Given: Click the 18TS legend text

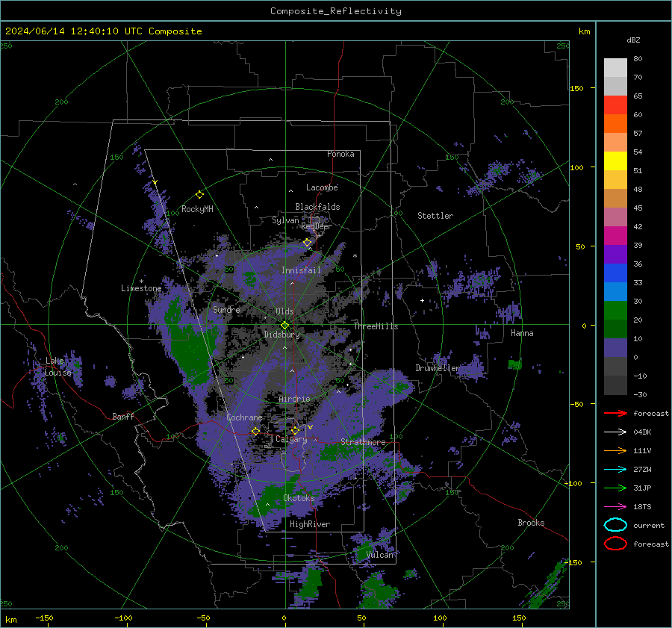Looking at the screenshot, I should click(642, 507).
